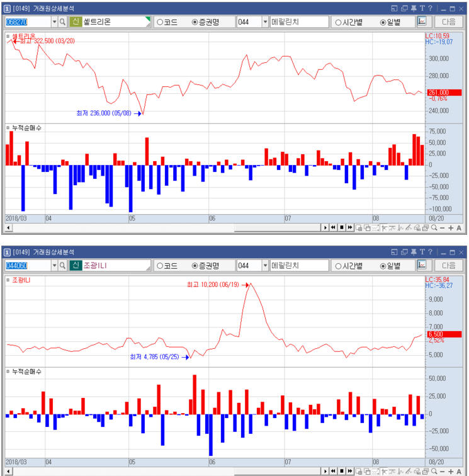Screen dimensions: 469x476
Task: Click the search magnifier next to code 068270
Action: click(x=63, y=22)
